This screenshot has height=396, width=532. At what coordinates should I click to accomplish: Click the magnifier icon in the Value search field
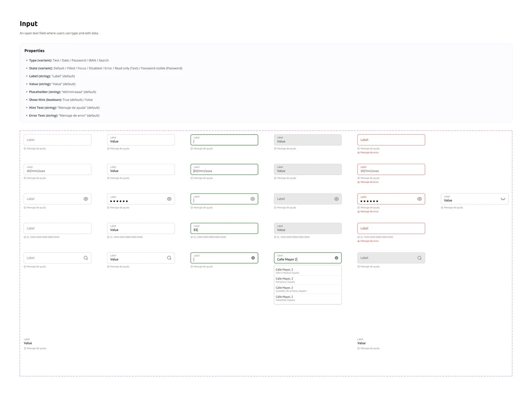169,258
